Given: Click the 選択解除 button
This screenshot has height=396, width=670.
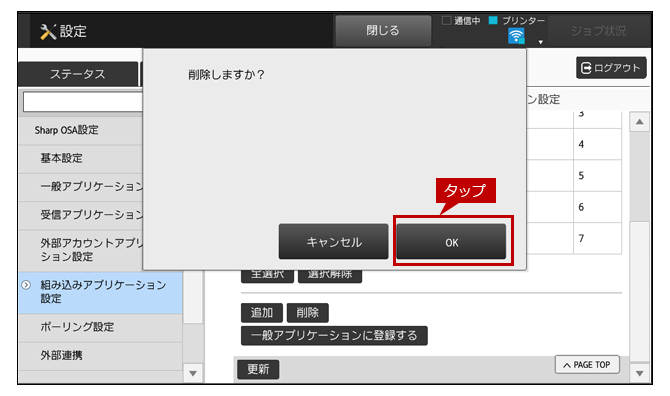Looking at the screenshot, I should pyautogui.click(x=330, y=276).
